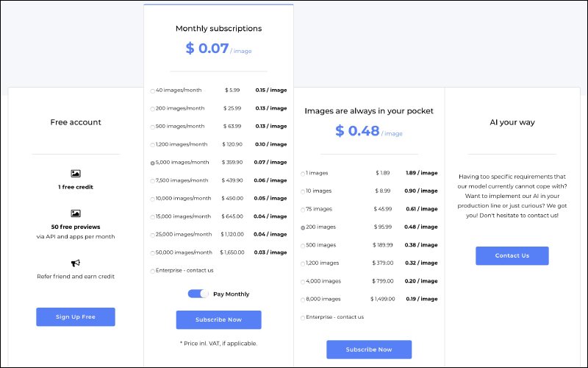
Task: Toggle the Pay Monthly switch
Action: [198, 294]
